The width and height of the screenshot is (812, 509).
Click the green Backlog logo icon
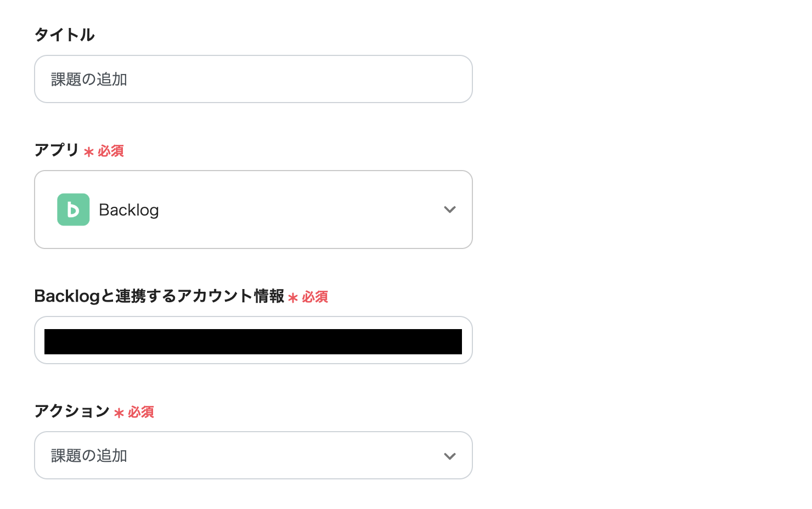coord(73,210)
